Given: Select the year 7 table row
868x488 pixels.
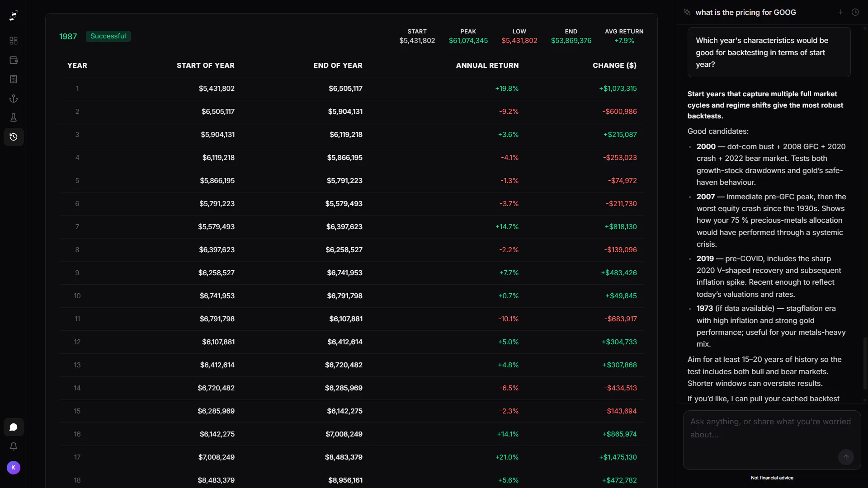Looking at the screenshot, I should (x=351, y=227).
